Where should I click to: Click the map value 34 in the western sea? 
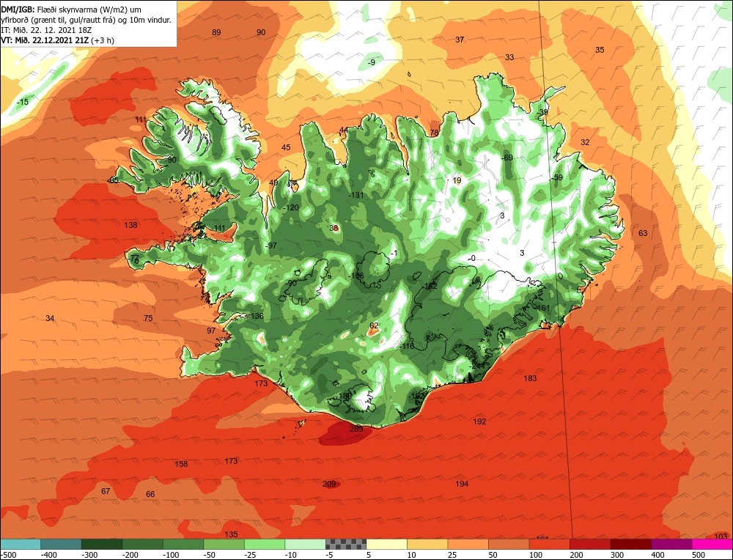[x=50, y=318]
